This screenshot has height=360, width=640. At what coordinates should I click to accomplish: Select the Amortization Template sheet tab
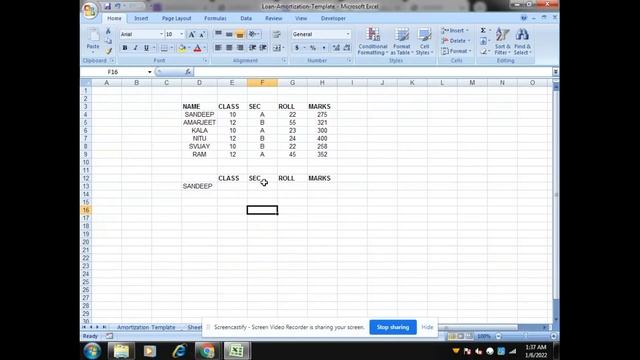tap(146, 327)
